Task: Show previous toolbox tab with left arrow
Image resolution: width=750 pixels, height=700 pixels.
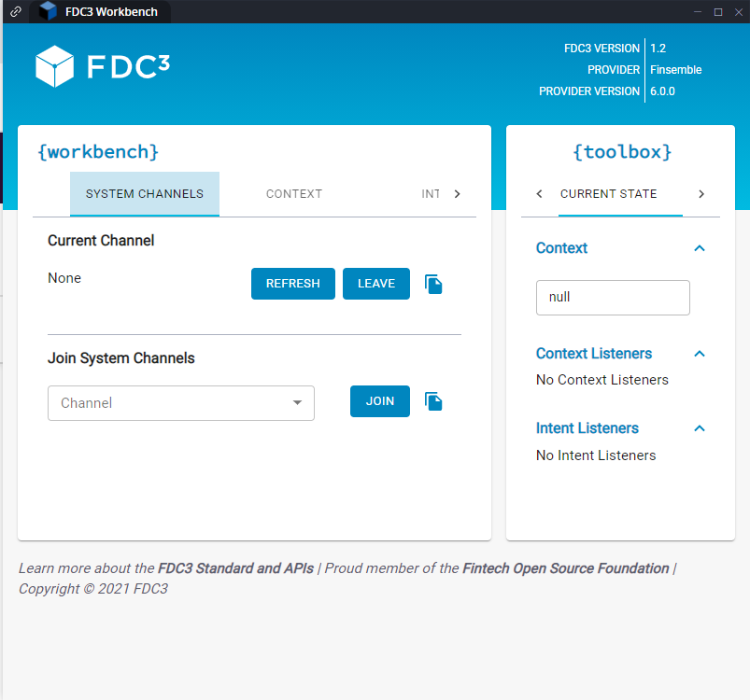Action: click(540, 193)
